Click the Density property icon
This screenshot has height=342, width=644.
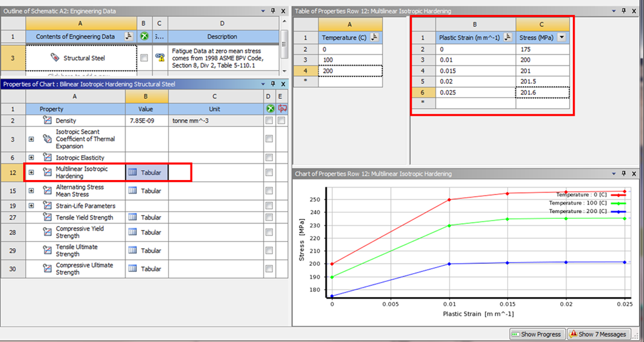pos(47,121)
